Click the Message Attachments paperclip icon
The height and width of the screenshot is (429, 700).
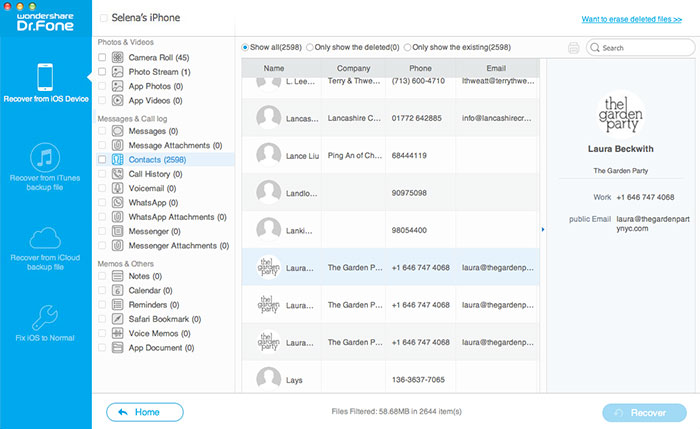(x=117, y=145)
